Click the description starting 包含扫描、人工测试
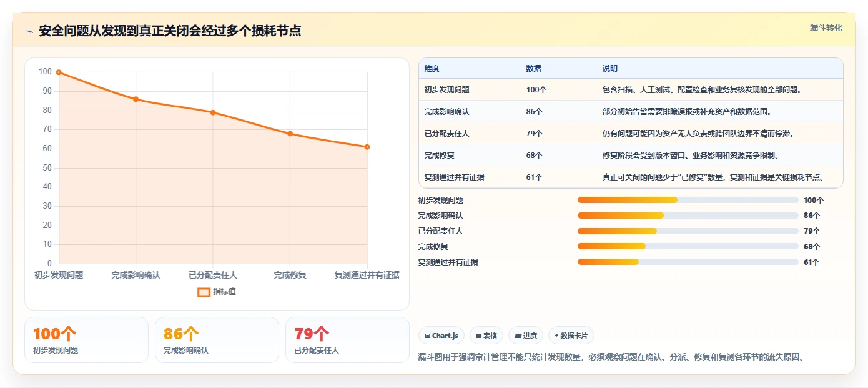Viewport: 868px width, 388px height. 703,90
